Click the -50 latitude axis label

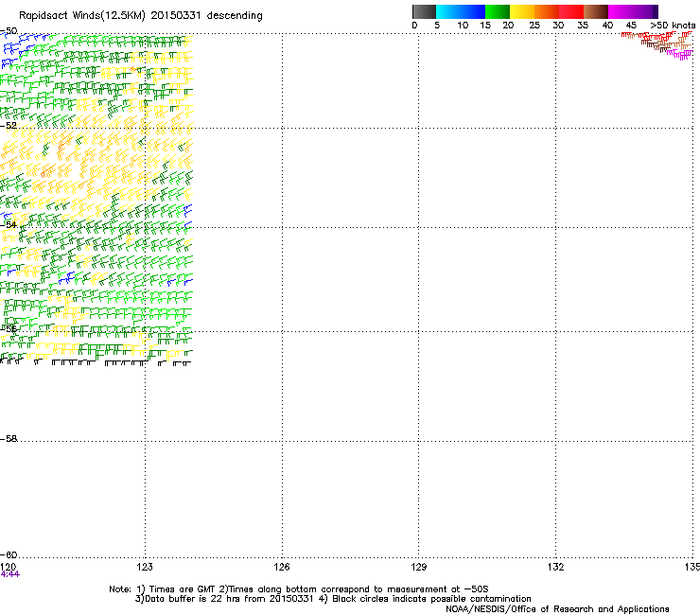9,31
